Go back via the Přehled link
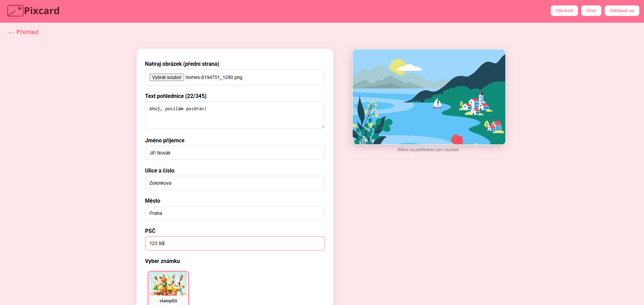Screen dimensions: 644x305 (x=27, y=32)
